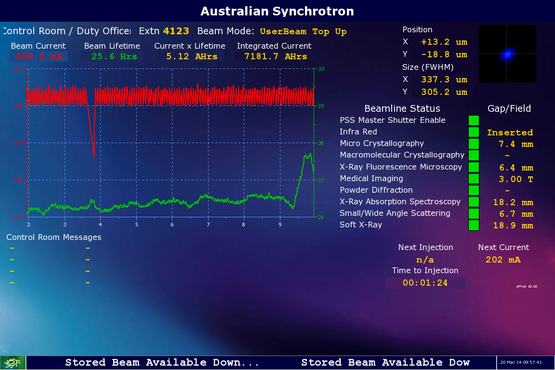Viewport: 555px width, 370px height.
Task: Click the Small/Wide Angle Scattering green indicator
Action: coord(474,214)
